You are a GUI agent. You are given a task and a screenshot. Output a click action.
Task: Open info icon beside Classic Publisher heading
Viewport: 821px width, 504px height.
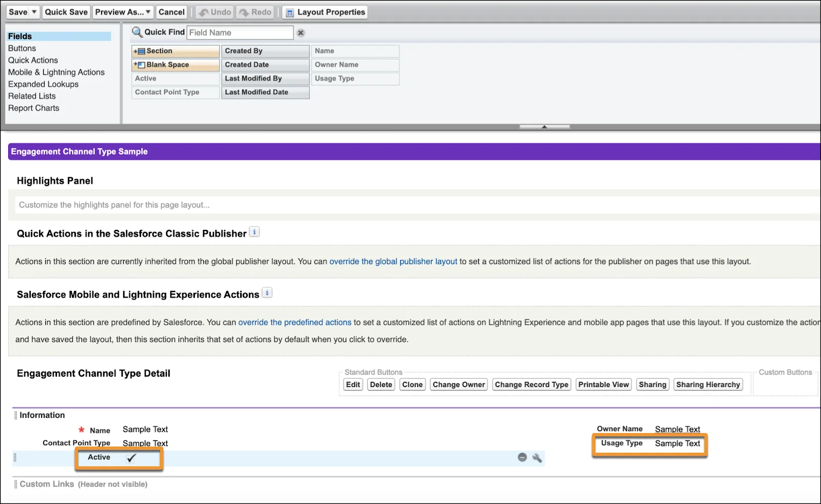255,232
